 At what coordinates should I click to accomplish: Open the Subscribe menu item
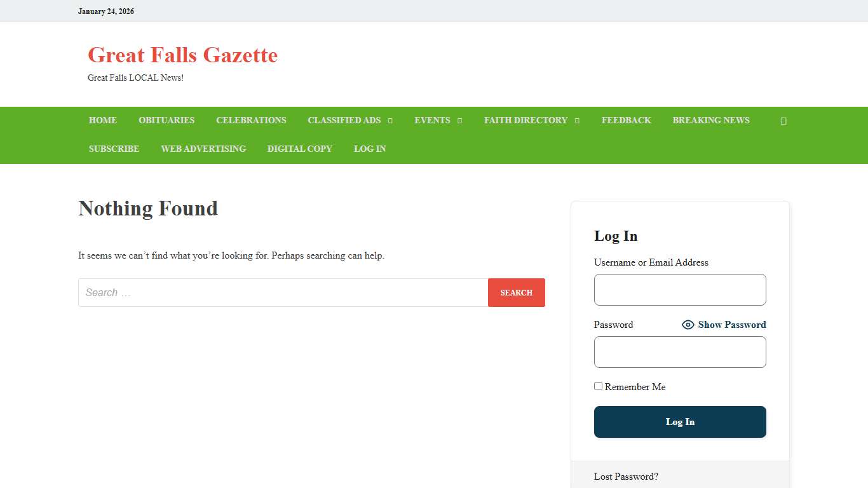tap(114, 149)
